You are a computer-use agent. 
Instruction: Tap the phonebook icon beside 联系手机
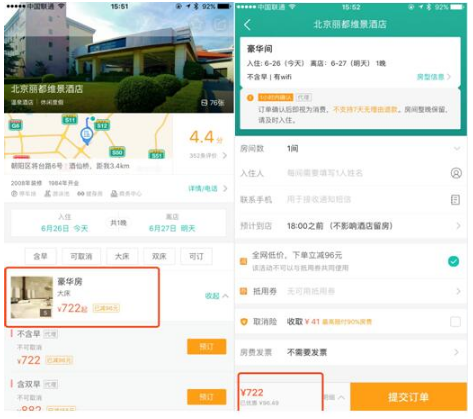pyautogui.click(x=455, y=200)
